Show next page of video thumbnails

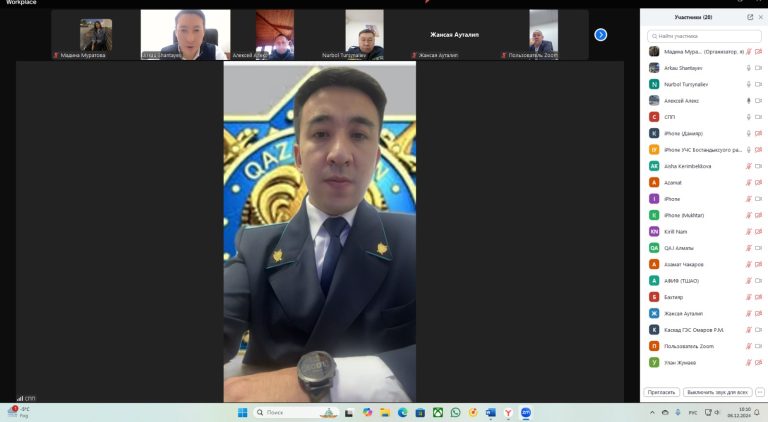[x=600, y=35]
